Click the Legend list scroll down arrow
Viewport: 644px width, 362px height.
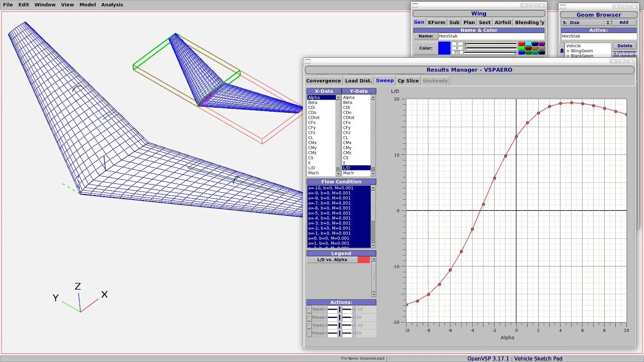[373, 294]
